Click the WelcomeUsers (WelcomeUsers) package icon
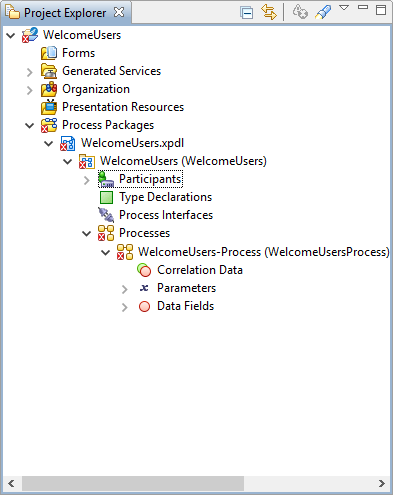This screenshot has width=393, height=495. tap(87, 161)
